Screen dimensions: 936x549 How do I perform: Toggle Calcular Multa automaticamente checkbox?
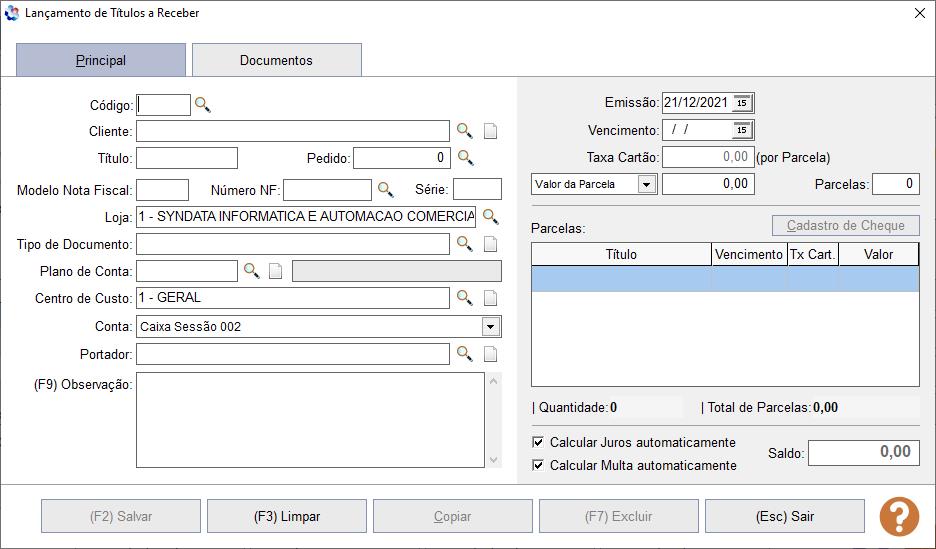pyautogui.click(x=538, y=465)
